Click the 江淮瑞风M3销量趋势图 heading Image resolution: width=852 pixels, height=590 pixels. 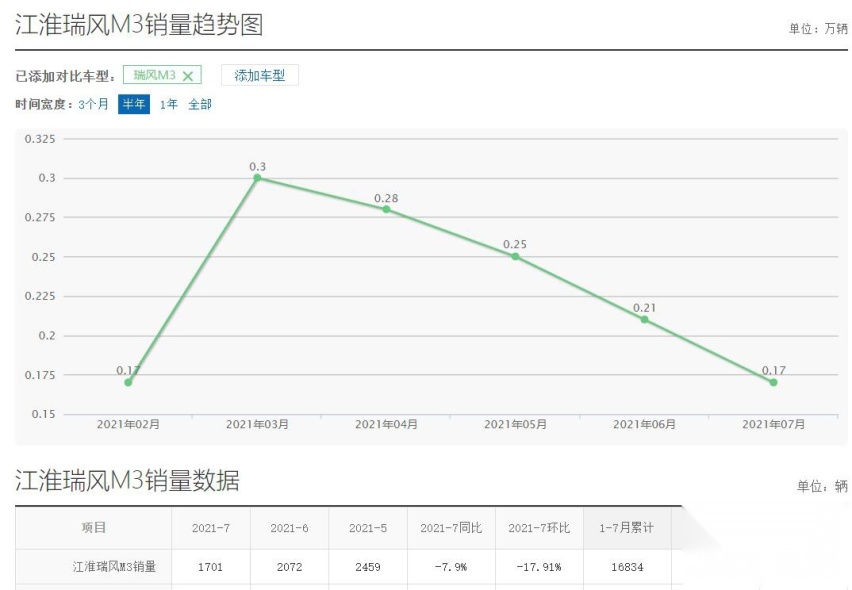[x=139, y=25]
